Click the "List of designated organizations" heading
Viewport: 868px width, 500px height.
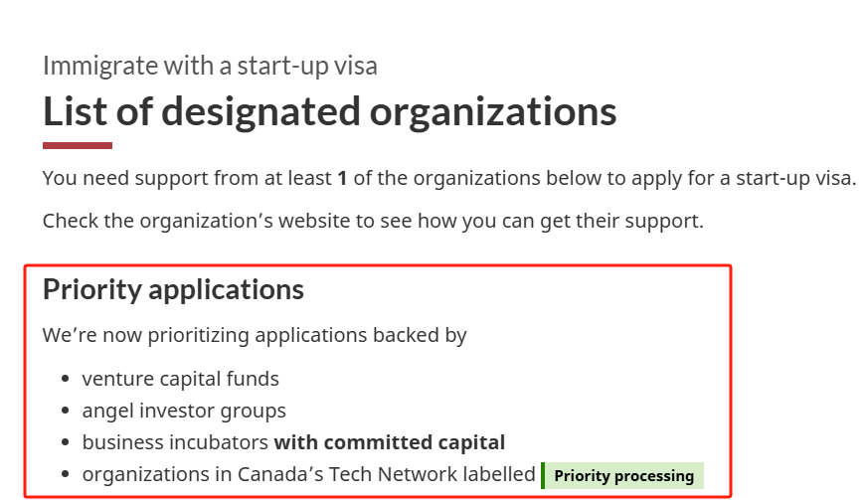coord(329,111)
